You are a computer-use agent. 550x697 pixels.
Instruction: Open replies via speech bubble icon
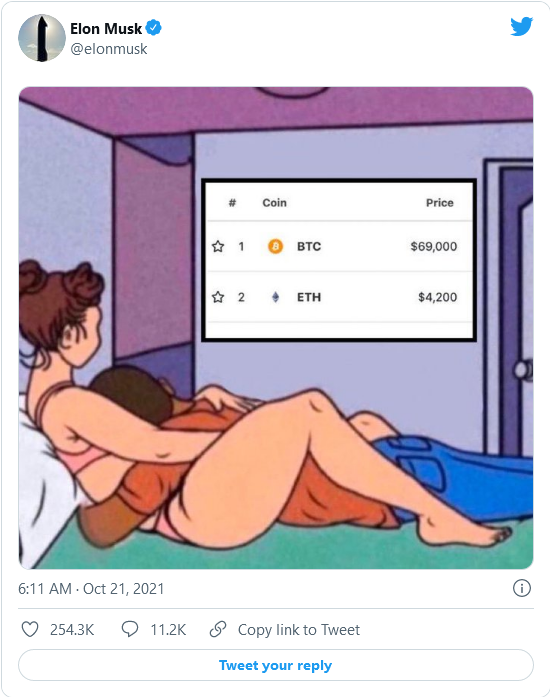point(130,629)
